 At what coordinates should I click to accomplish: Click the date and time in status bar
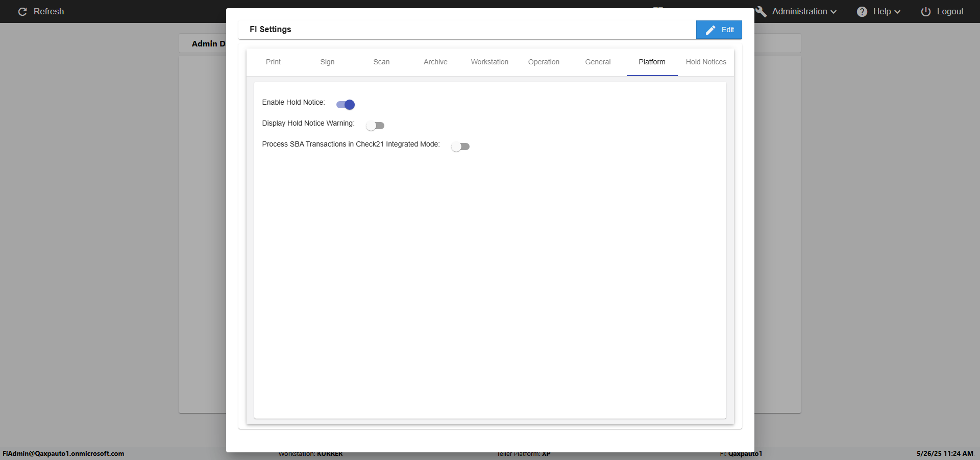tap(945, 453)
